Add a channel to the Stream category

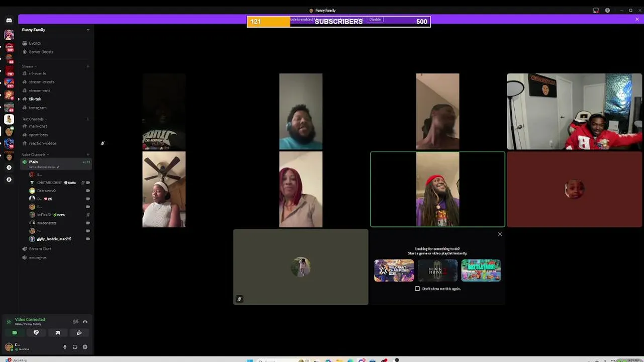pyautogui.click(x=88, y=66)
